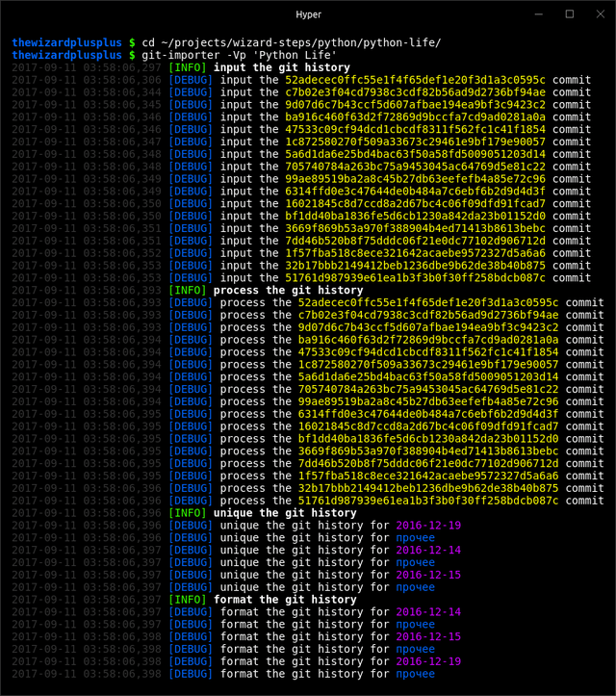Click hash 1f57fba518c8 in the input section
The width and height of the screenshot is (616, 696).
click(415, 253)
